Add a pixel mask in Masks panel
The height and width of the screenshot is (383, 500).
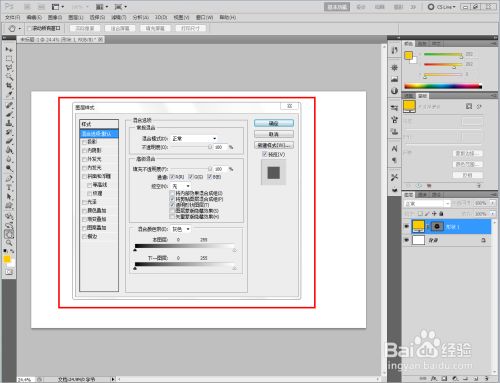point(469,106)
